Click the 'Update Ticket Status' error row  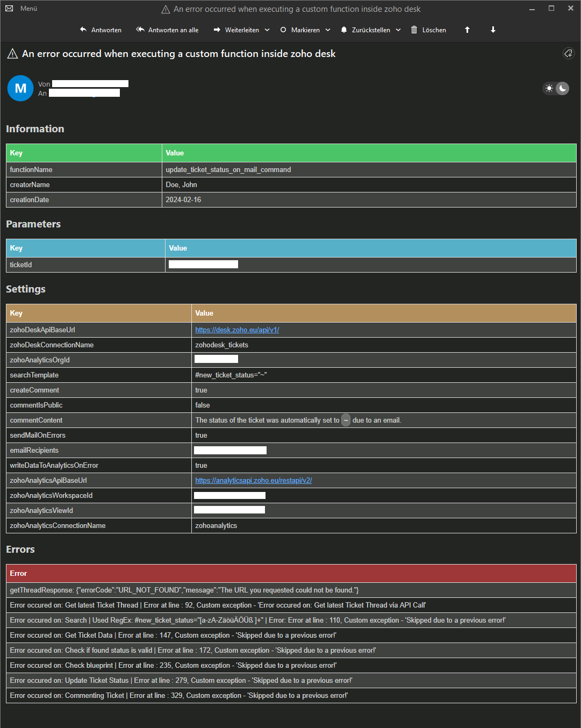coord(291,680)
